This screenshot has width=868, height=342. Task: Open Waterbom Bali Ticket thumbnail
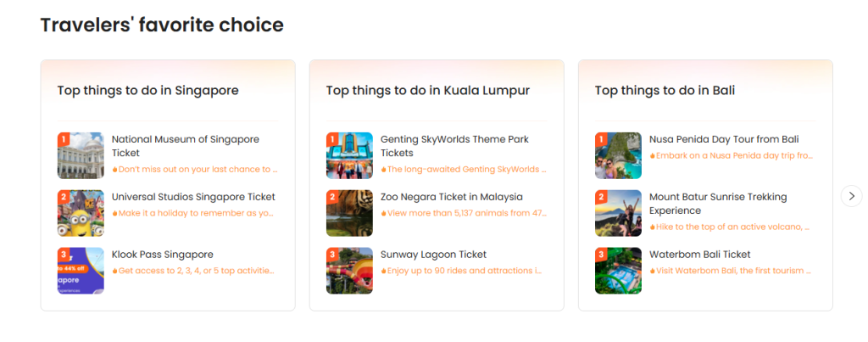618,271
